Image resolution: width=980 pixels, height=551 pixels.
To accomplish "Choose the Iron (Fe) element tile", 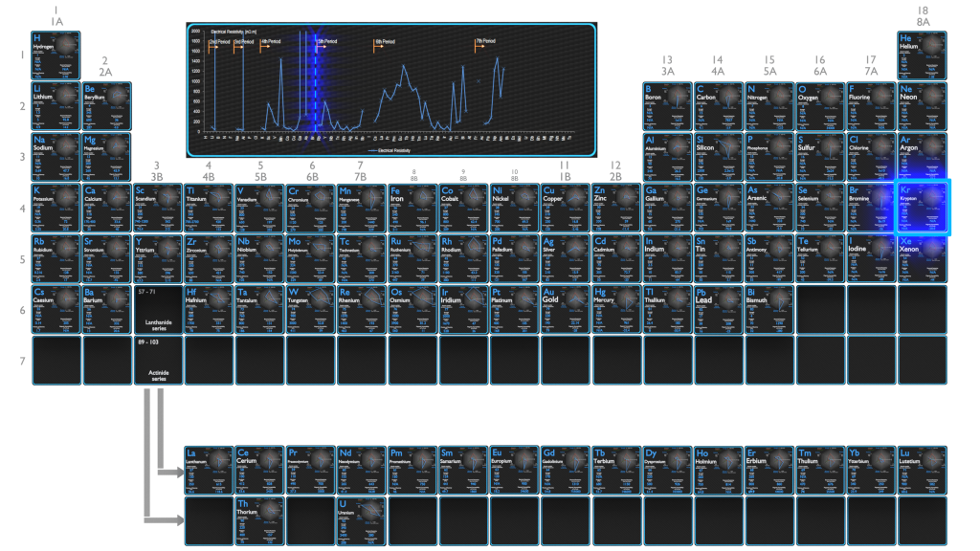I will coord(412,208).
